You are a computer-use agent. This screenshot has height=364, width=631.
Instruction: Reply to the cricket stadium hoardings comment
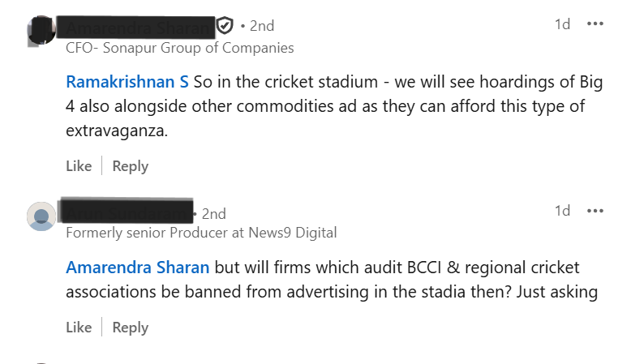[x=130, y=166]
